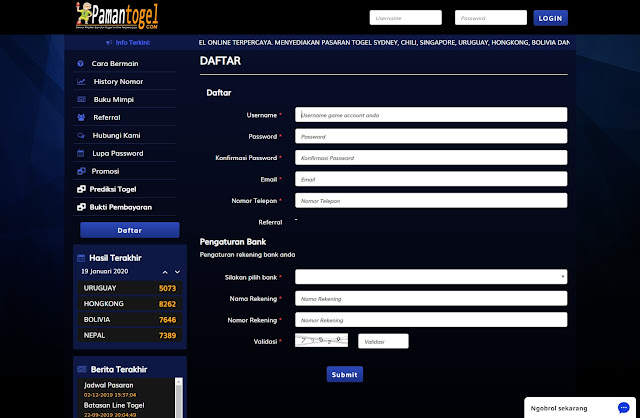The height and width of the screenshot is (418, 640).
Task: Open live chat bubble icon
Action: pyautogui.click(x=623, y=407)
